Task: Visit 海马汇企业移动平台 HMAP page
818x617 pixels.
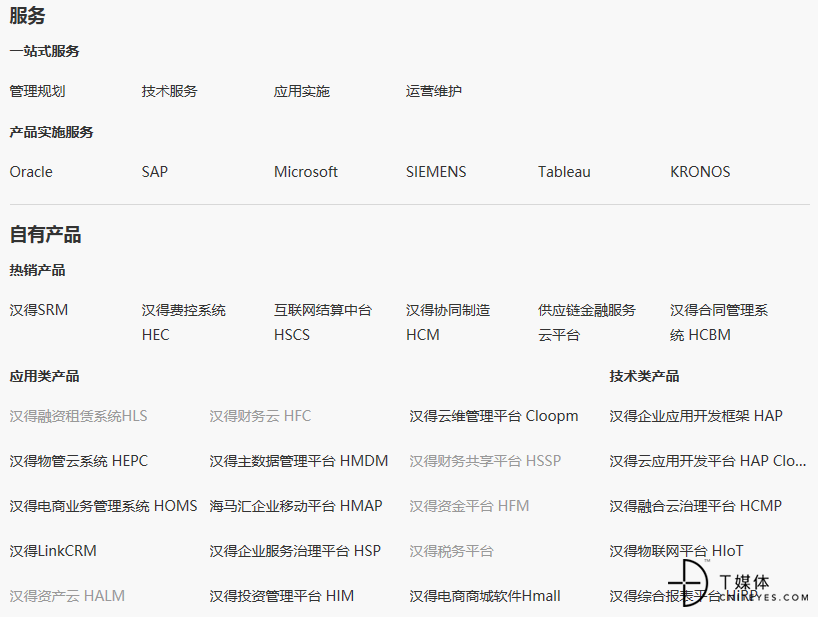Action: pos(296,506)
